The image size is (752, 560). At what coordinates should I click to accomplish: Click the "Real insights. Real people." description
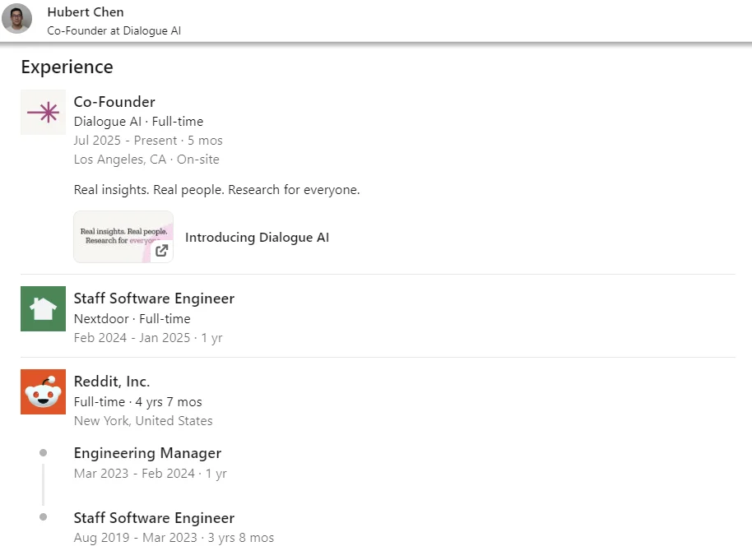(216, 190)
